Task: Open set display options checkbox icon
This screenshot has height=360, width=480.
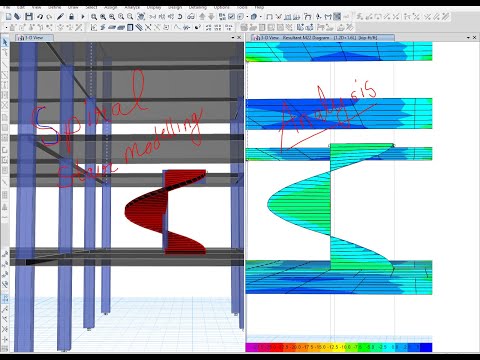Action: tap(231, 16)
